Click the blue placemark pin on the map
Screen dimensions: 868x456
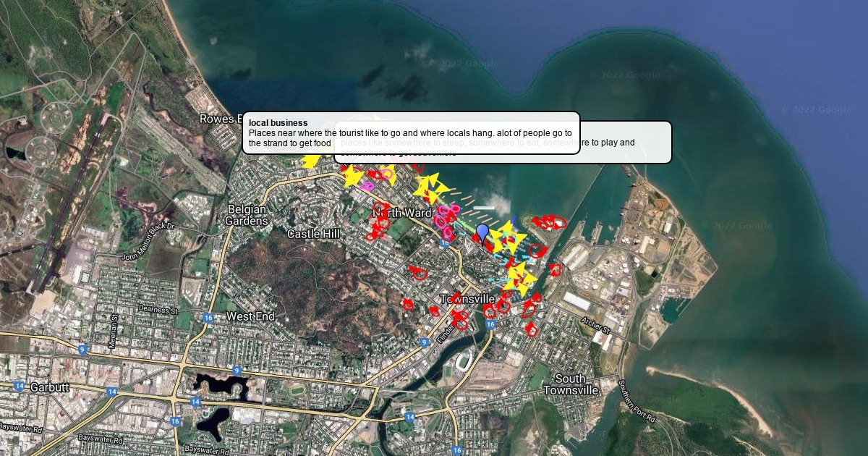[x=482, y=232]
